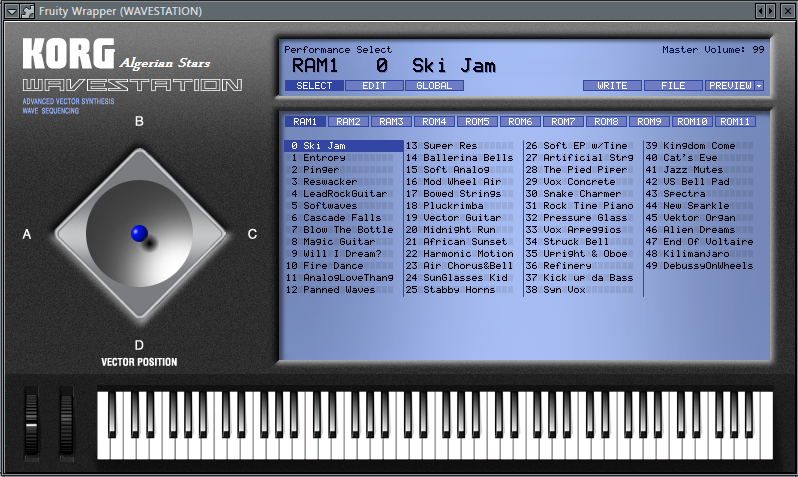Select the RAM1 bank tab
The height and width of the screenshot is (477, 798).
click(x=305, y=122)
